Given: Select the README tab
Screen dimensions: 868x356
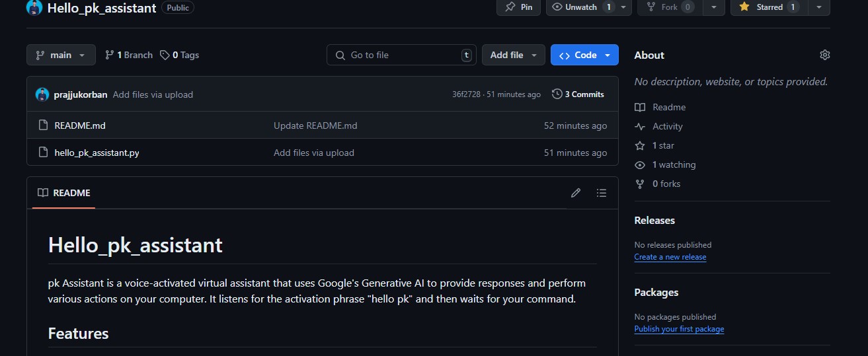Looking at the screenshot, I should tap(64, 193).
